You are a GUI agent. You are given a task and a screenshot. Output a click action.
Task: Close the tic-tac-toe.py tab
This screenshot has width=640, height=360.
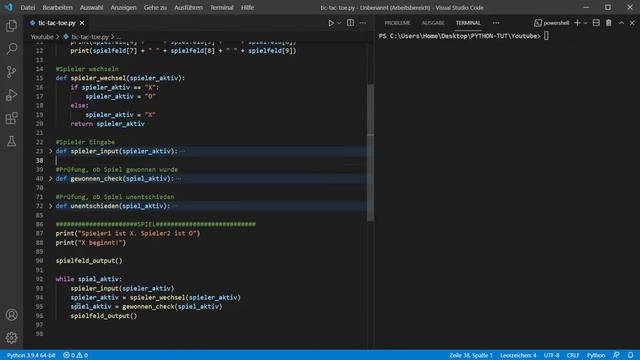[82, 23]
